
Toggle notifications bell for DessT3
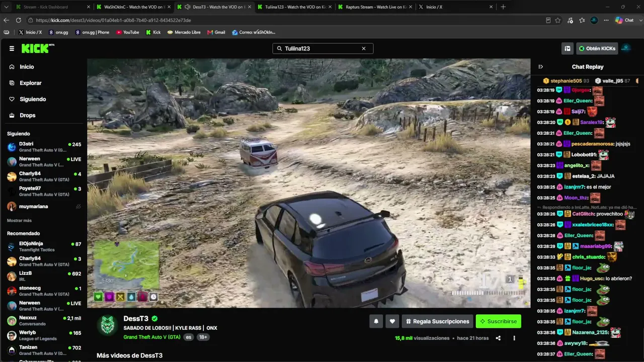[376, 321]
